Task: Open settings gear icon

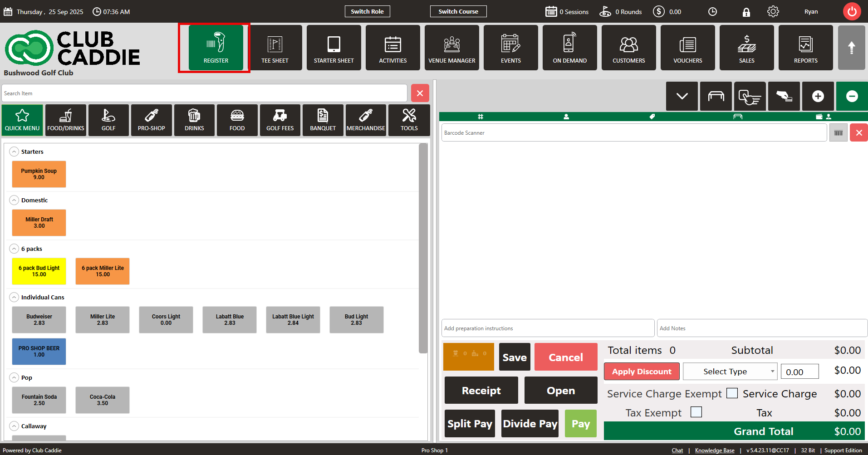Action: pos(773,12)
